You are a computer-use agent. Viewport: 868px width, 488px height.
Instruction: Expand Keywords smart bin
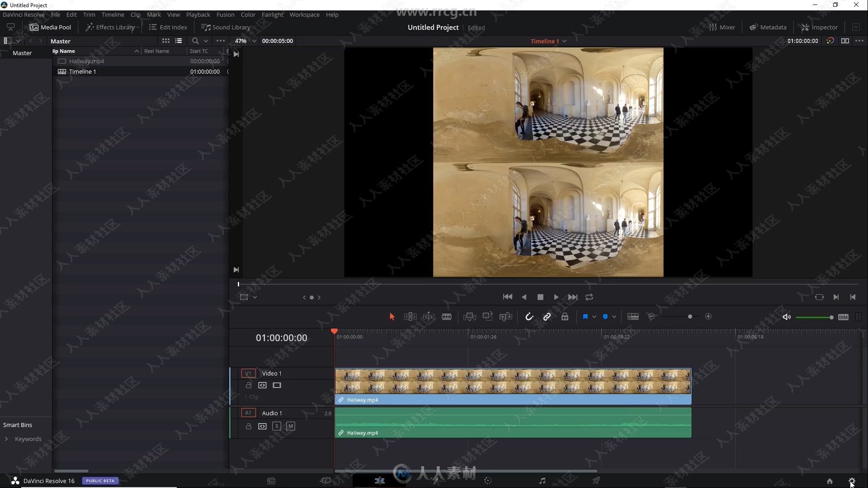click(x=6, y=439)
